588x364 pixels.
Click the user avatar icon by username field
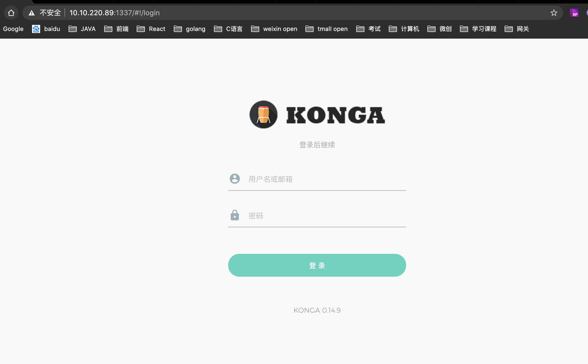235,179
